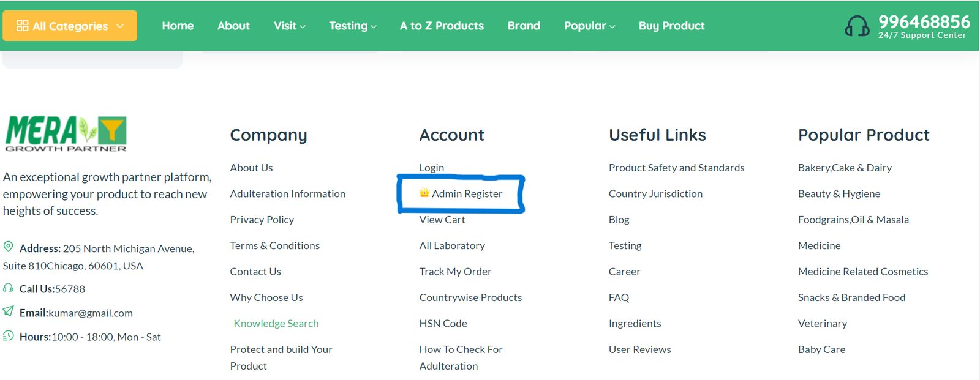Screen dimensions: 980x380
Task: Expand the Testing dropdown menu
Action: 352,26
